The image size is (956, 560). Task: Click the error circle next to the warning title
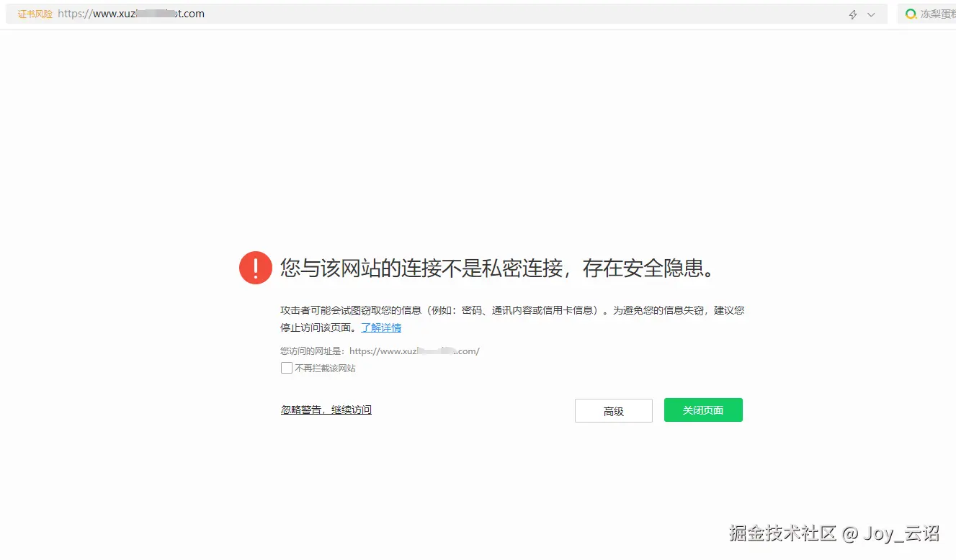click(x=255, y=267)
